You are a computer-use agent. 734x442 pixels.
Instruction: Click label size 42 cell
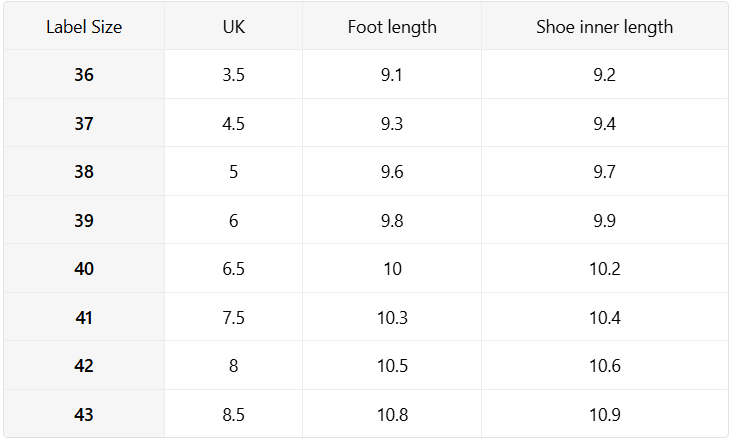pyautogui.click(x=84, y=366)
